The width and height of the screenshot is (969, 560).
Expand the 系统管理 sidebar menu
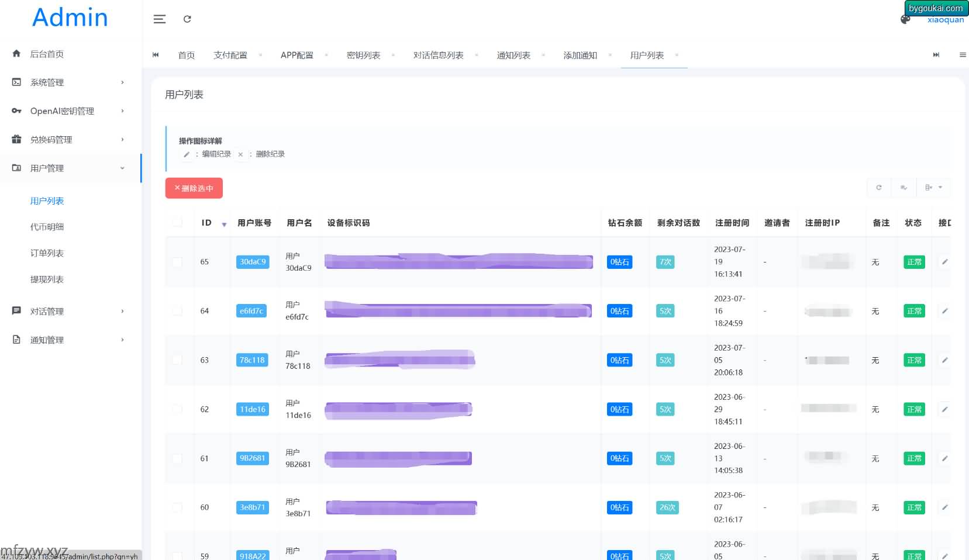[x=70, y=82]
